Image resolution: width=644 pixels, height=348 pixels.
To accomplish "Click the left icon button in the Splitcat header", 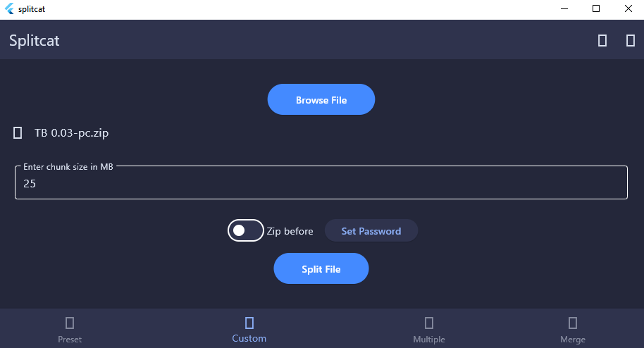I will click(602, 41).
